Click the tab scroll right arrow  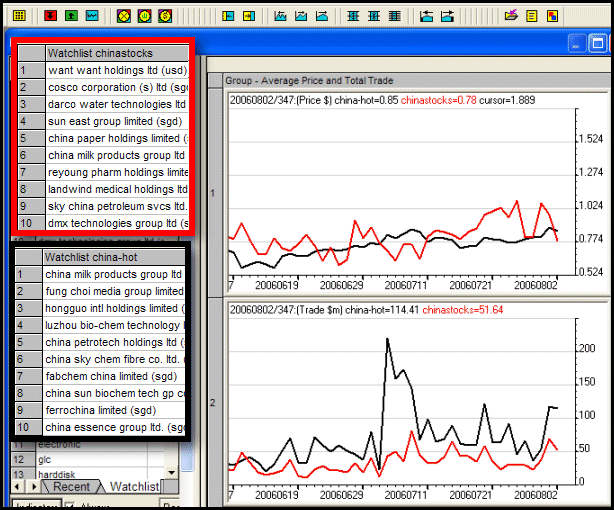coord(34,486)
